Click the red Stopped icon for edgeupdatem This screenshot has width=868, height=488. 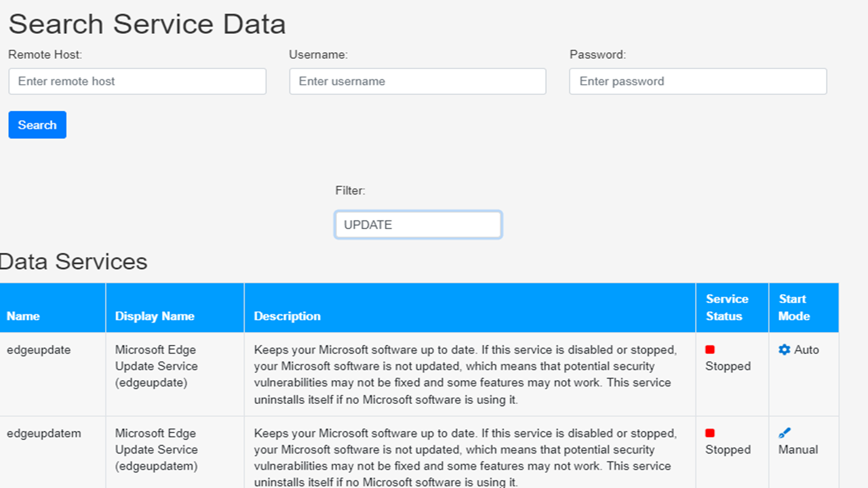coord(710,433)
